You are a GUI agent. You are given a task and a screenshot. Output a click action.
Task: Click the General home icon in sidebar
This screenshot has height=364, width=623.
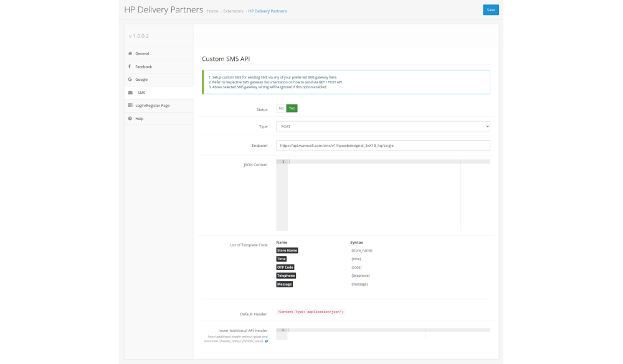tap(130, 54)
